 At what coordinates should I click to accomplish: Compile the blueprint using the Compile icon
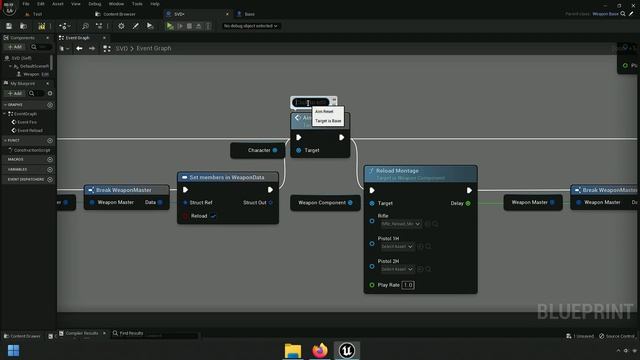(x=42, y=26)
